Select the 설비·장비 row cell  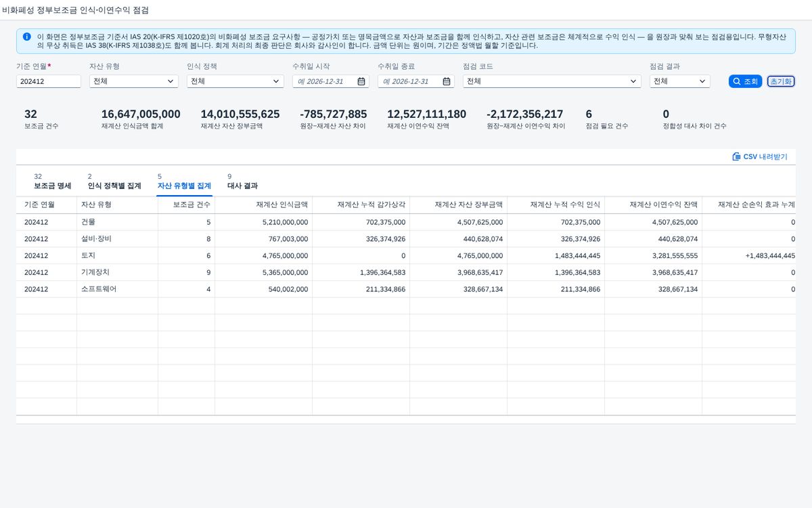click(117, 239)
